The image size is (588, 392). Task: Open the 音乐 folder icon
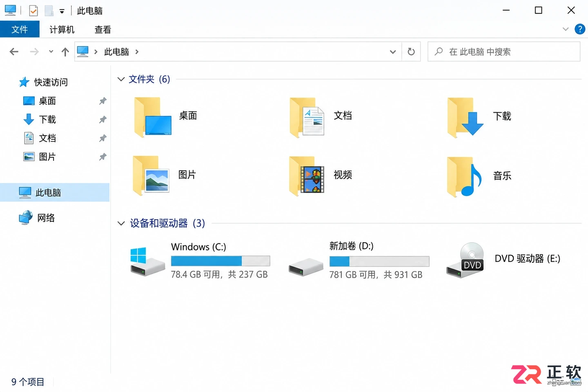click(x=465, y=176)
